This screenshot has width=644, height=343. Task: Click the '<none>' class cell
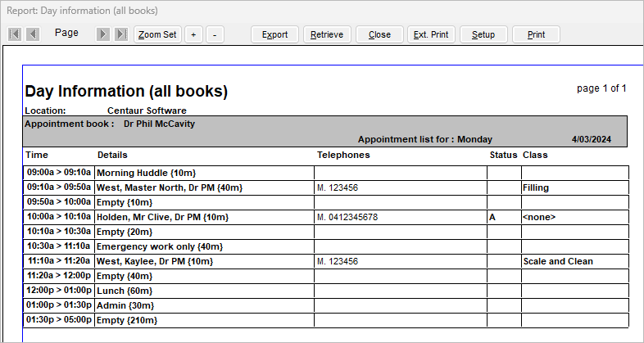(x=575, y=217)
